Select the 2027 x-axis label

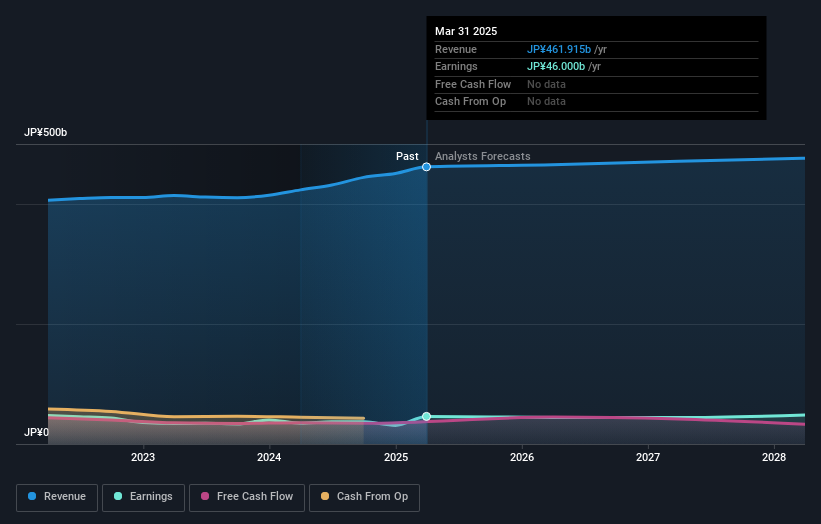tap(648, 458)
